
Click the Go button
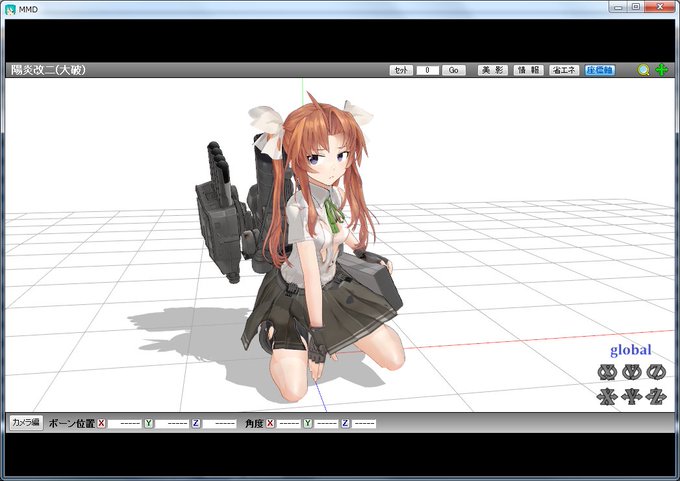coord(454,70)
